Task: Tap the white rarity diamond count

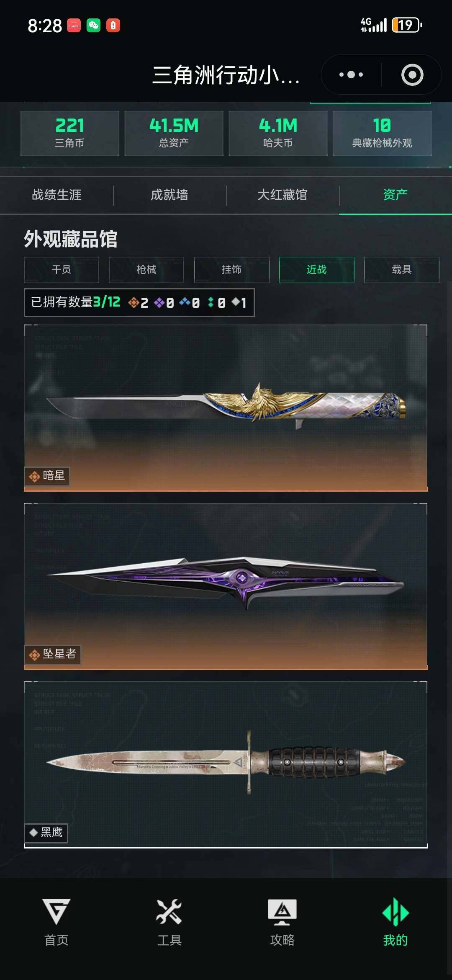Action: pyautogui.click(x=239, y=302)
